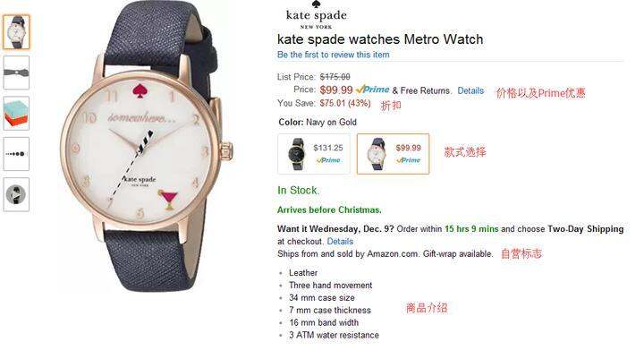Show the band holes detail thumbnail
This screenshot has width=644, height=359.
pyautogui.click(x=16, y=154)
